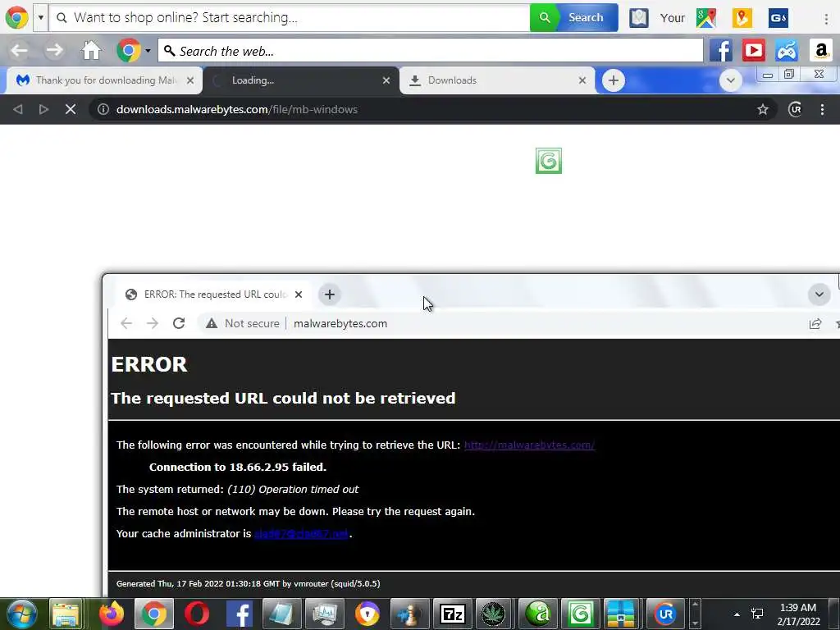Open Firefox from the taskbar
The image size is (840, 630).
click(112, 614)
